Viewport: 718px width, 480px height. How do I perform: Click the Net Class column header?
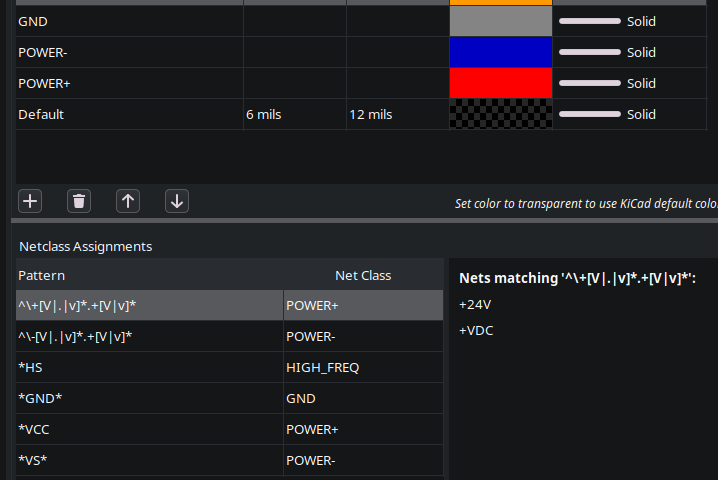(363, 275)
